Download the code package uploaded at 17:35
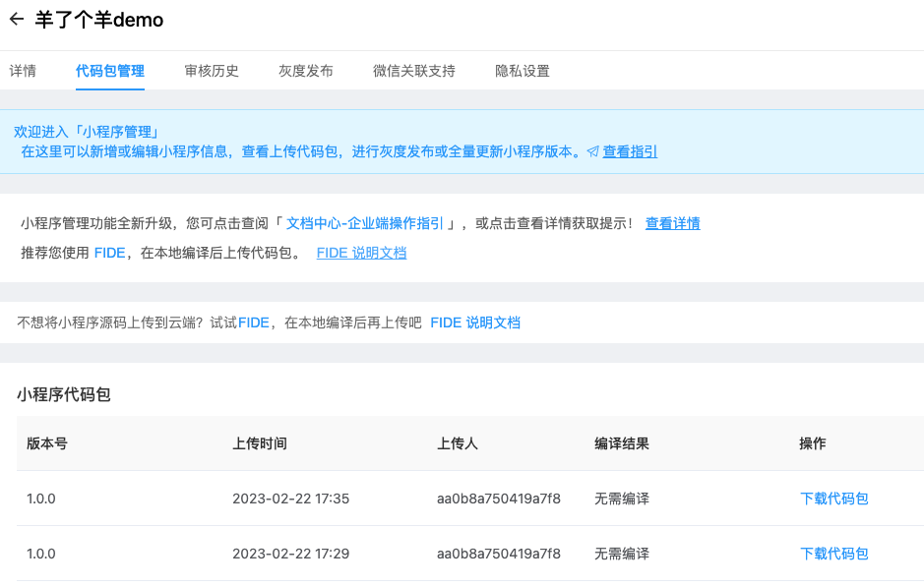 point(834,499)
